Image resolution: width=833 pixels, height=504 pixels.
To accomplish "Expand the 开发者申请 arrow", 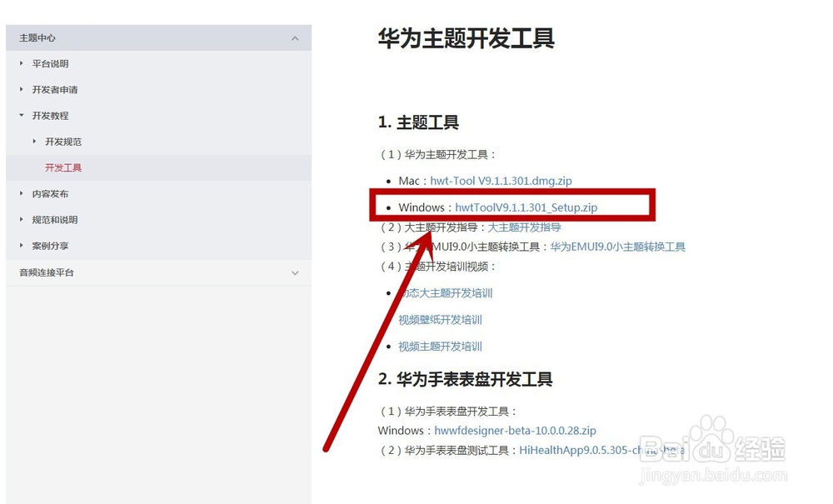I will 22,89.
